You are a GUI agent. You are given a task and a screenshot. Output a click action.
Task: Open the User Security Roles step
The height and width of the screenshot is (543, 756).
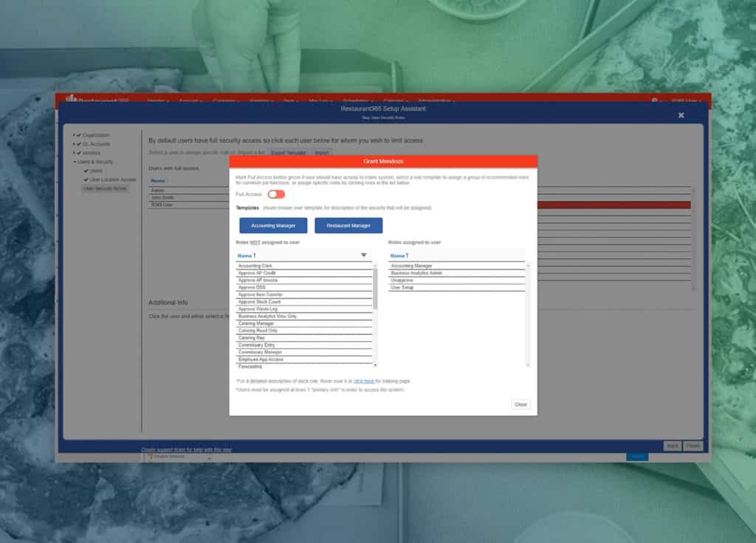105,188
